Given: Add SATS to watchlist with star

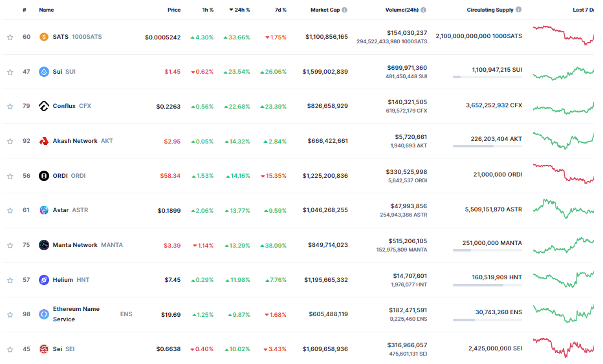Looking at the screenshot, I should coord(10,37).
